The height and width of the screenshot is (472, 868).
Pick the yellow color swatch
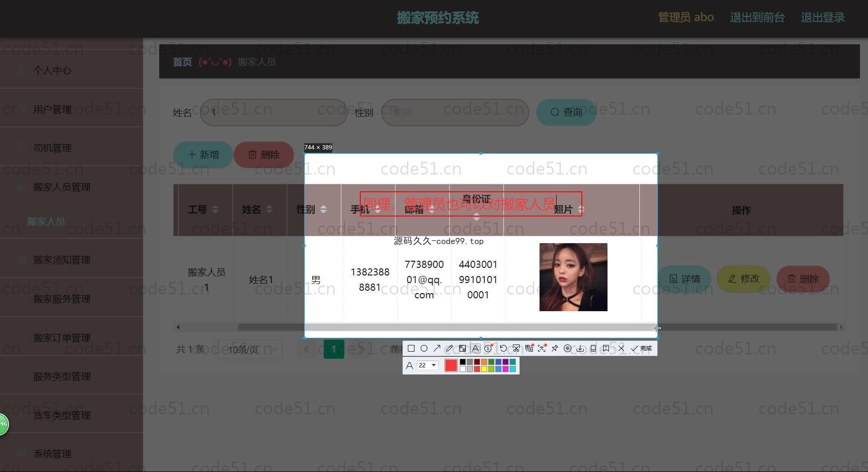coord(484,369)
